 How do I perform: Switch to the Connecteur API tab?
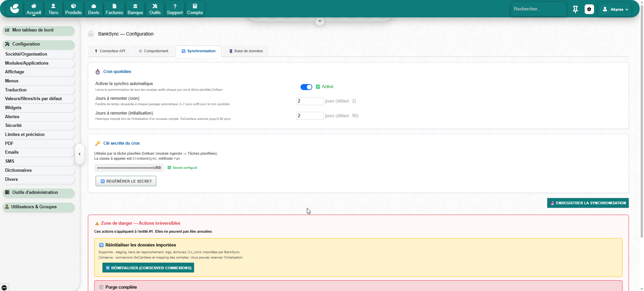pos(110,51)
